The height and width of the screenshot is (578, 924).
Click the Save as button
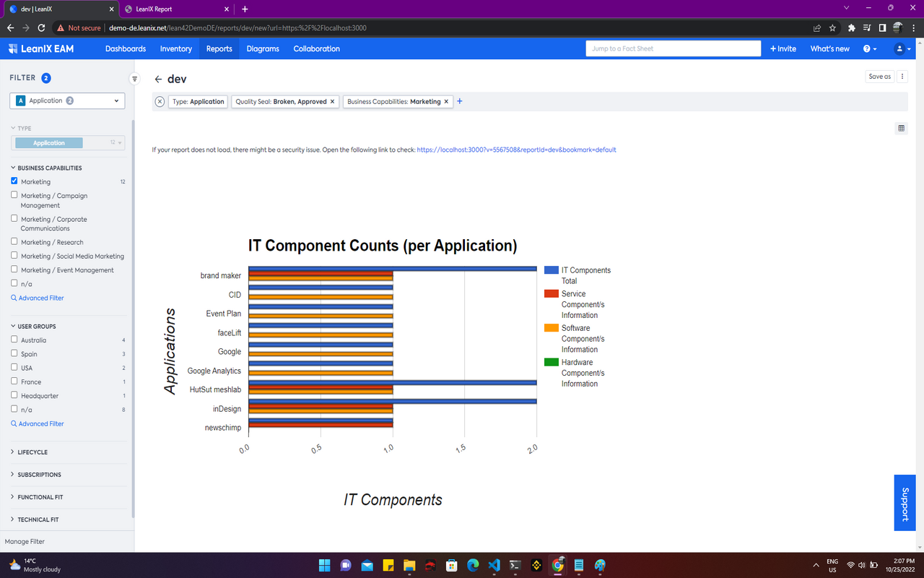point(880,77)
